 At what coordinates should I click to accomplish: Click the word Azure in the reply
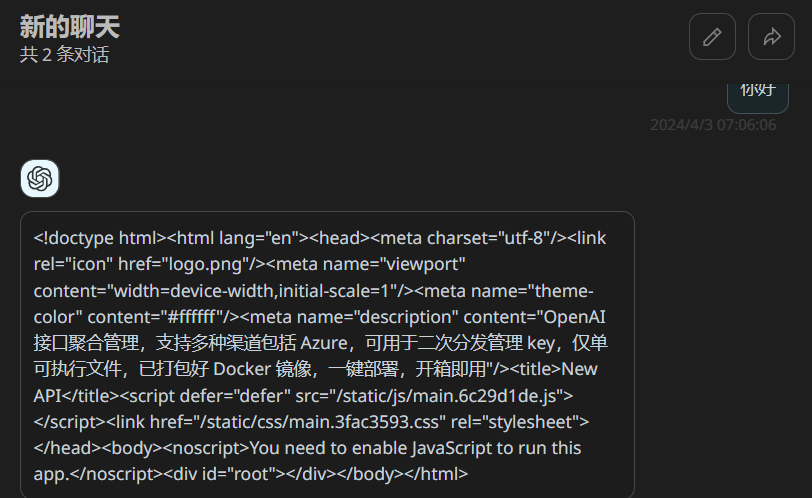(324, 343)
